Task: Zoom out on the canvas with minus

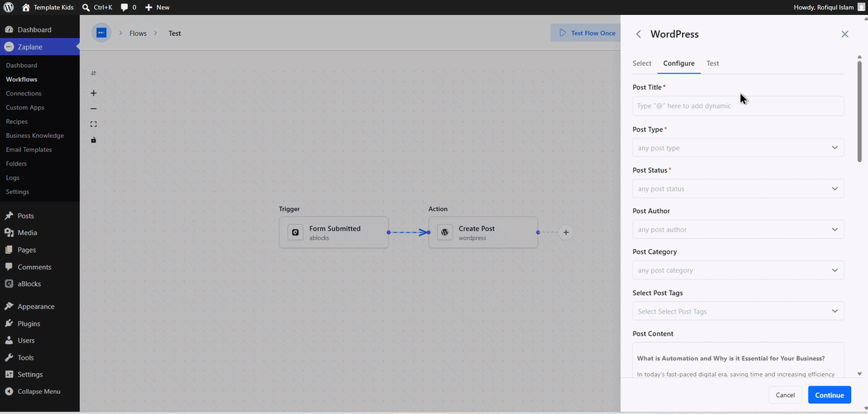Action: (94, 109)
